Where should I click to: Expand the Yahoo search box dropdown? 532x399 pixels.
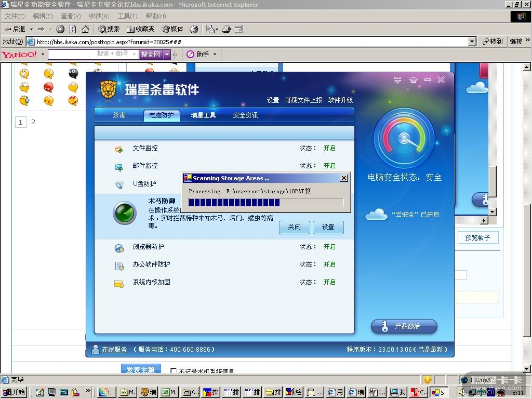coord(135,54)
